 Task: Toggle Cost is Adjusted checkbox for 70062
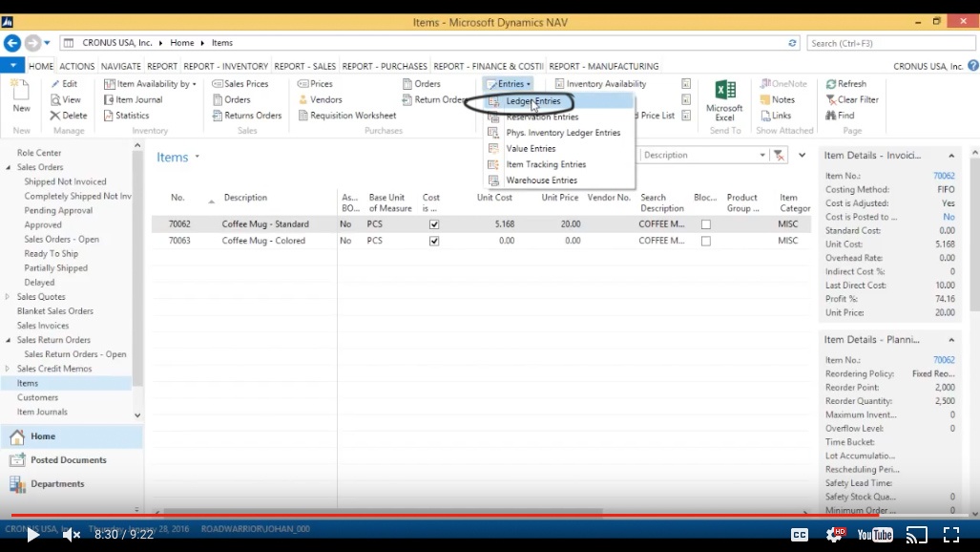coord(434,224)
